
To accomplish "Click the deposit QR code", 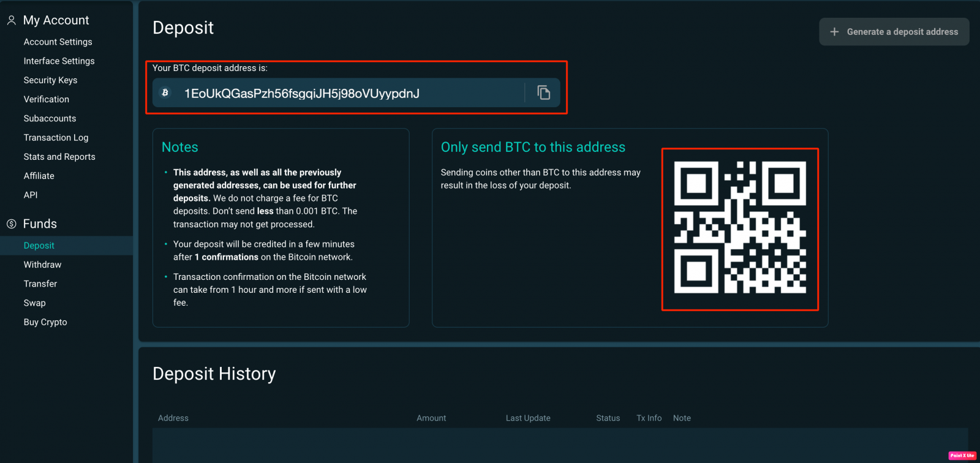I will 740,227.
